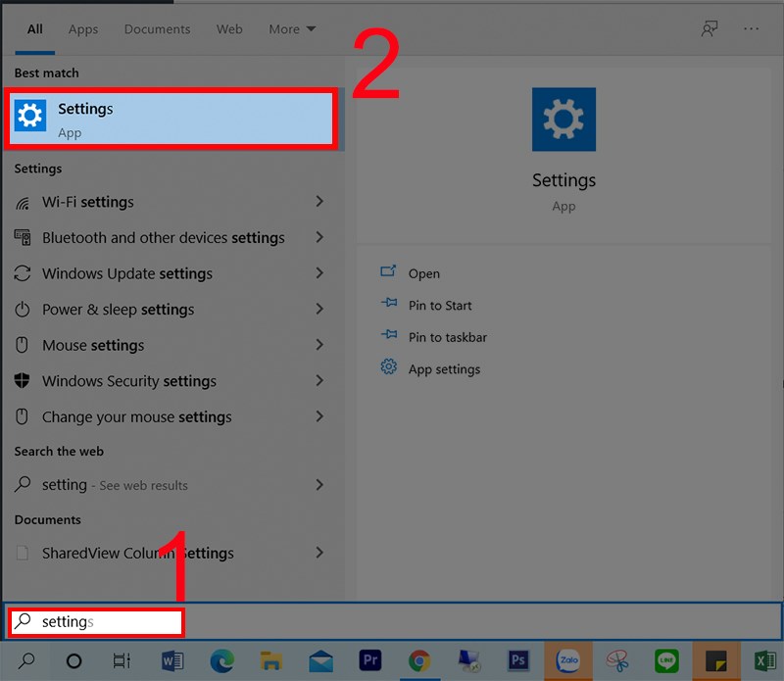
Task: Open File Explorer from the taskbar
Action: click(x=270, y=660)
